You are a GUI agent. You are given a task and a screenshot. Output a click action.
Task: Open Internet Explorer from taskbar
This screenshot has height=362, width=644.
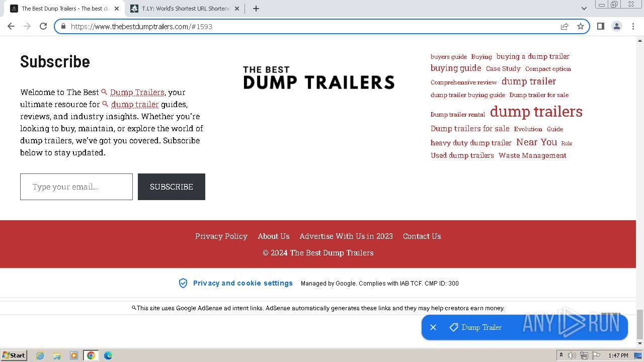[40, 355]
